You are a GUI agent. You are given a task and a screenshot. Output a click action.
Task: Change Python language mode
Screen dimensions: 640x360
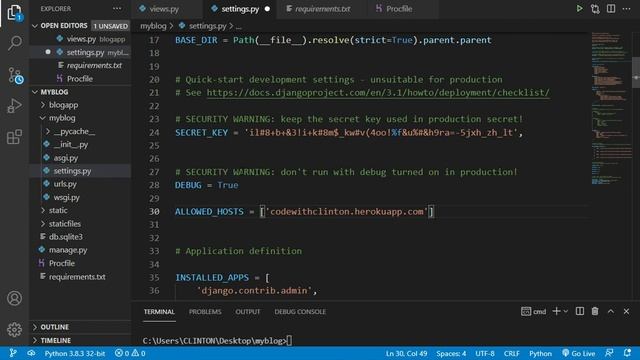540,353
